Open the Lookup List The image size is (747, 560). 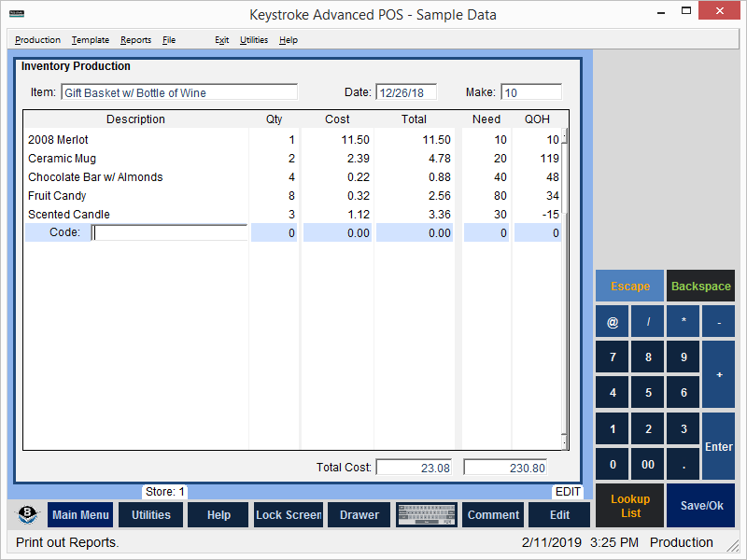click(630, 505)
